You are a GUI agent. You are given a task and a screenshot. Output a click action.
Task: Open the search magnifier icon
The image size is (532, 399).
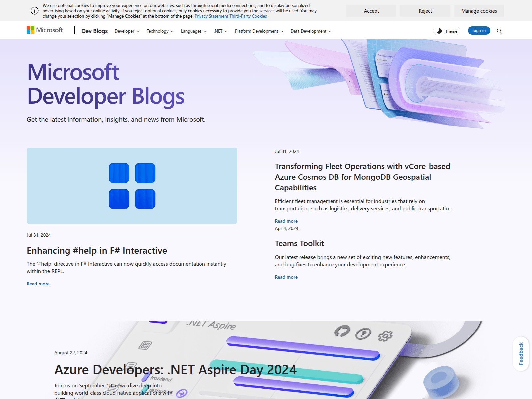tap(499, 31)
